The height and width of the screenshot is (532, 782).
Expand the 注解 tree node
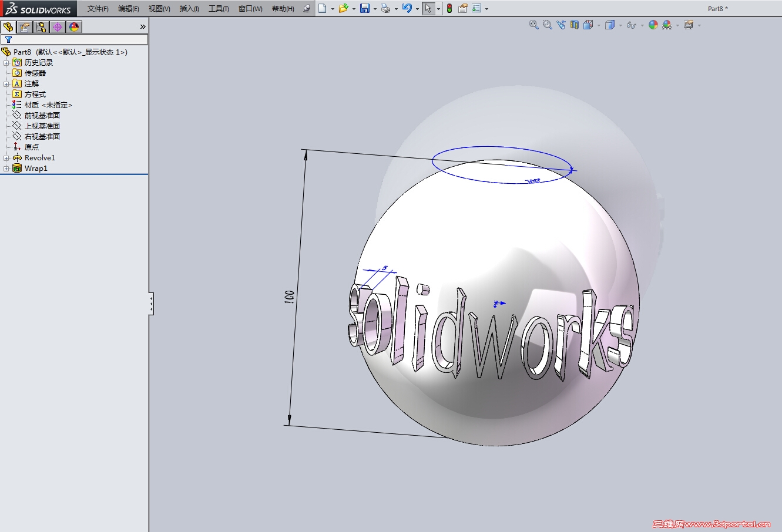(6, 84)
